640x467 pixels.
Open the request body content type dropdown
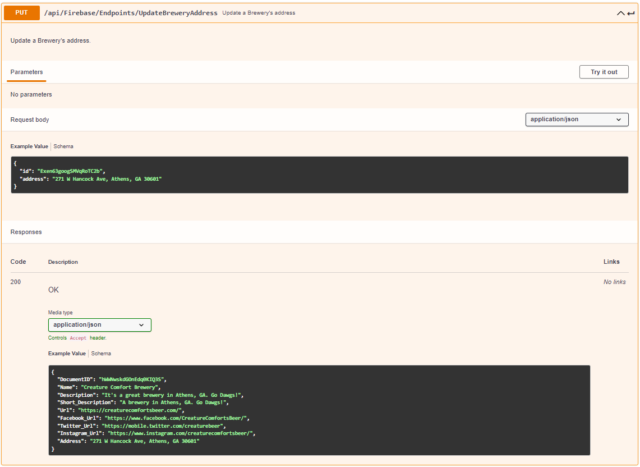577,119
